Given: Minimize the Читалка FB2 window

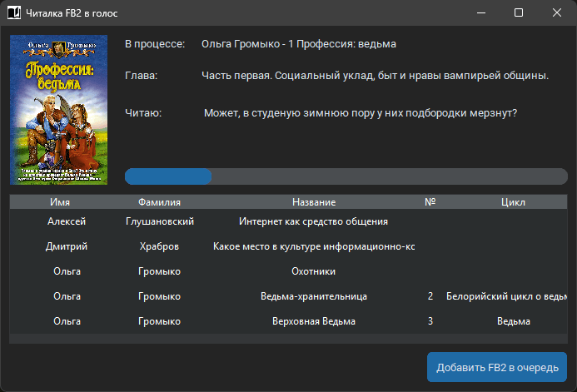Looking at the screenshot, I should tap(480, 12).
